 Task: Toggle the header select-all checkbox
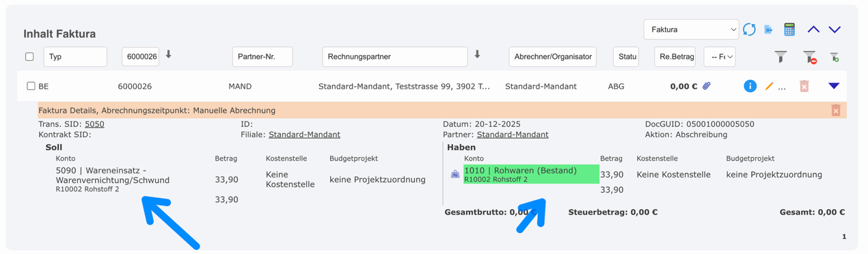pos(29,57)
